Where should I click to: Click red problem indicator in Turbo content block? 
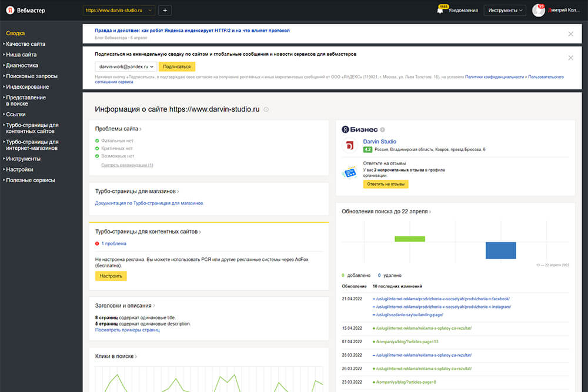[97, 243]
